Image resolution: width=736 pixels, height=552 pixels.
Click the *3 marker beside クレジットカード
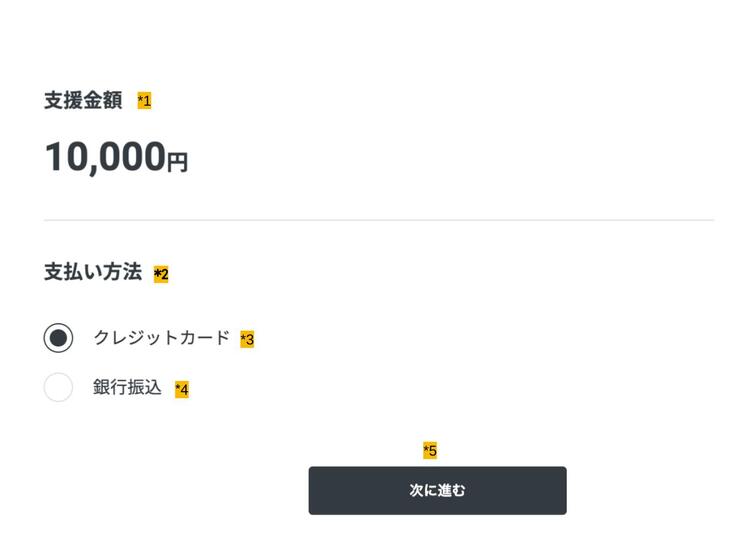[x=247, y=340]
